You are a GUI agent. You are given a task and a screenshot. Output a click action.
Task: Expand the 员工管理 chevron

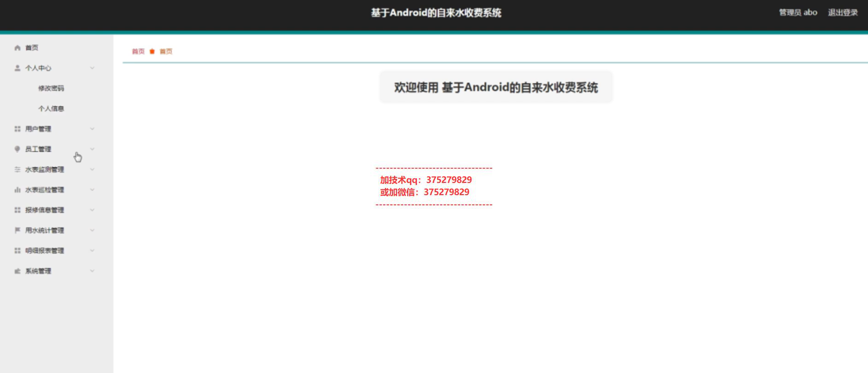(x=92, y=149)
